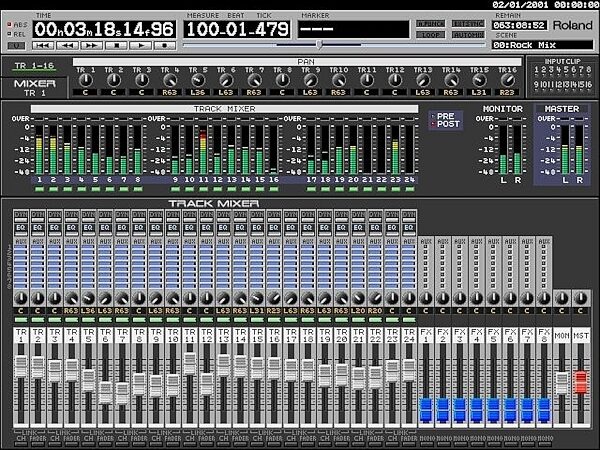Click pan knob on TR 2 channel strip
This screenshot has width=600, height=450.
point(38,298)
